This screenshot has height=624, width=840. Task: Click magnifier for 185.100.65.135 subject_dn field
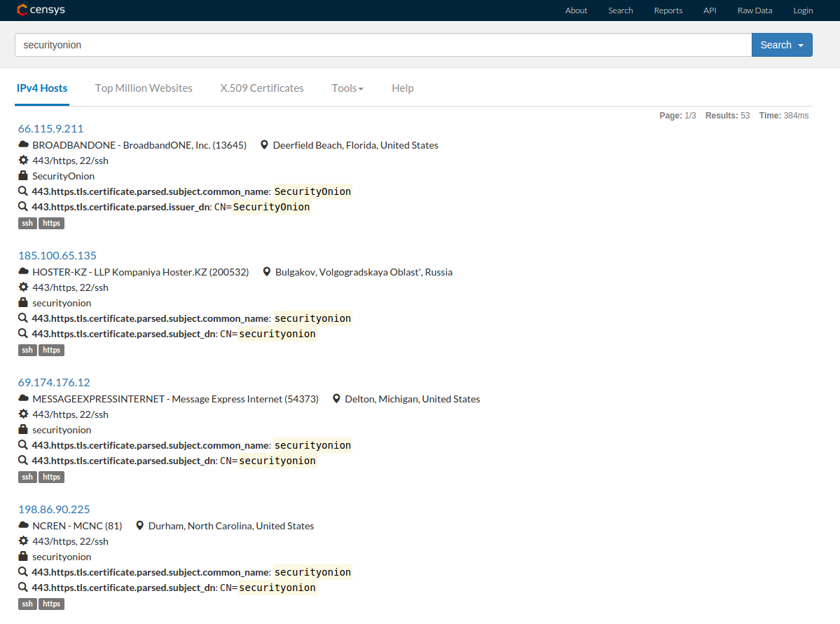(23, 334)
